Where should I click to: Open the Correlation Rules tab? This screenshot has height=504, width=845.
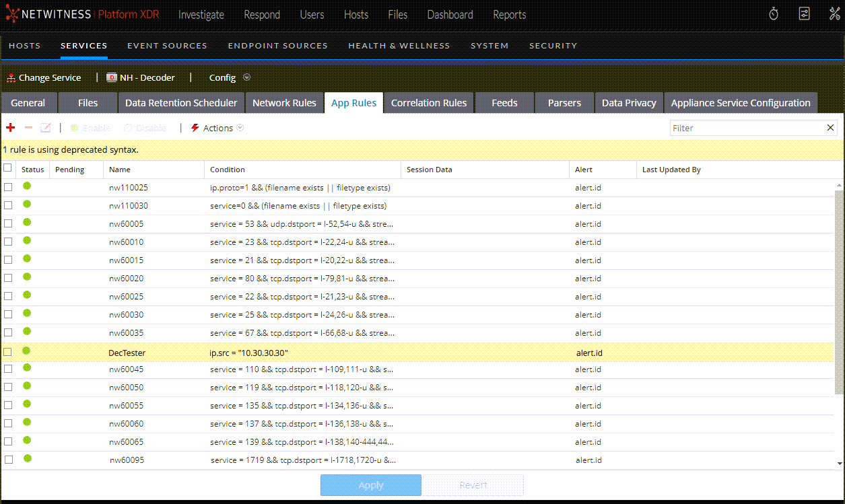tap(428, 103)
